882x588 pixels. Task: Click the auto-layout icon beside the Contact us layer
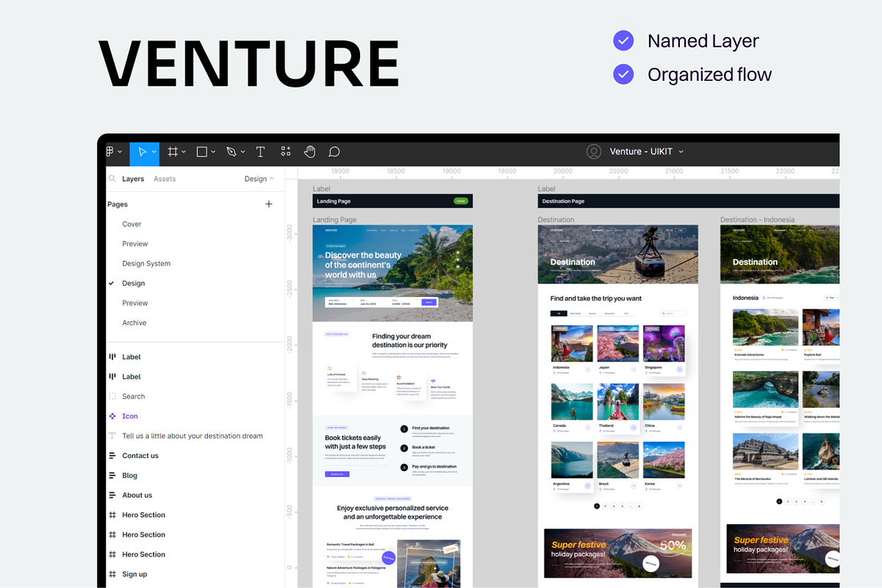pos(112,456)
